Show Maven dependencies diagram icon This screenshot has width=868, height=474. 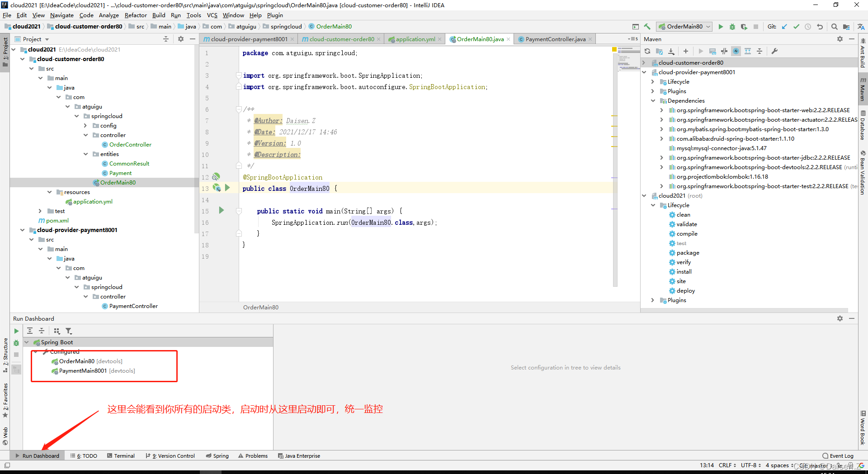tap(748, 51)
